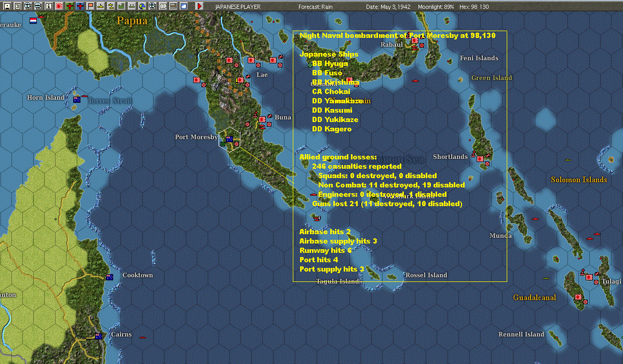
Task: Click the 'Port supply hits 3' line
Action: click(x=332, y=269)
